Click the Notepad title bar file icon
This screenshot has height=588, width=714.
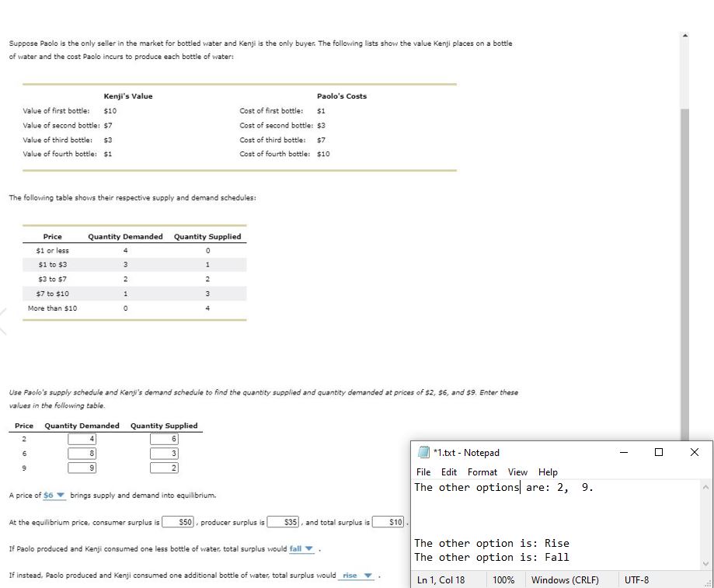(423, 452)
